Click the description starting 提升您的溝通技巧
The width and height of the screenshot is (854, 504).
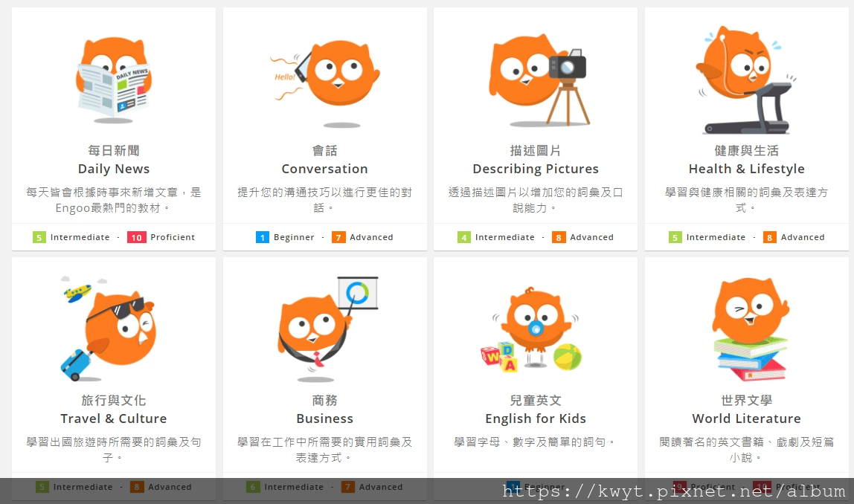click(324, 200)
